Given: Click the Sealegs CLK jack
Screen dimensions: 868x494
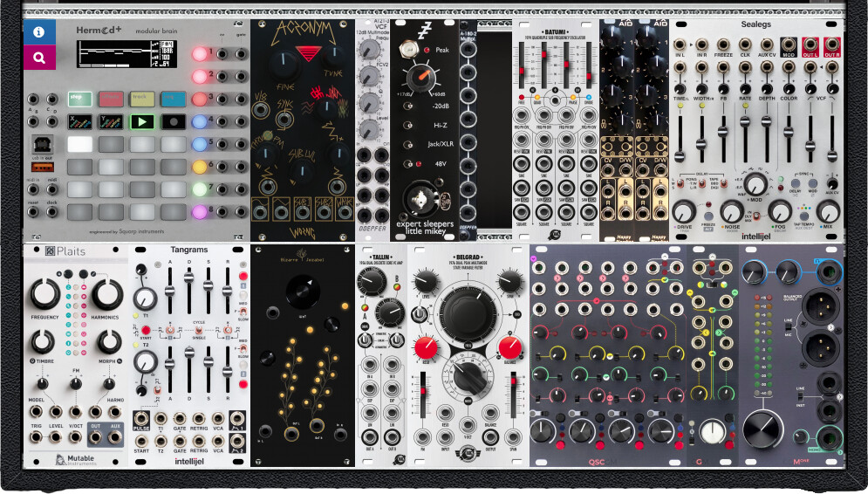Looking at the screenshot, I should click(x=745, y=45).
